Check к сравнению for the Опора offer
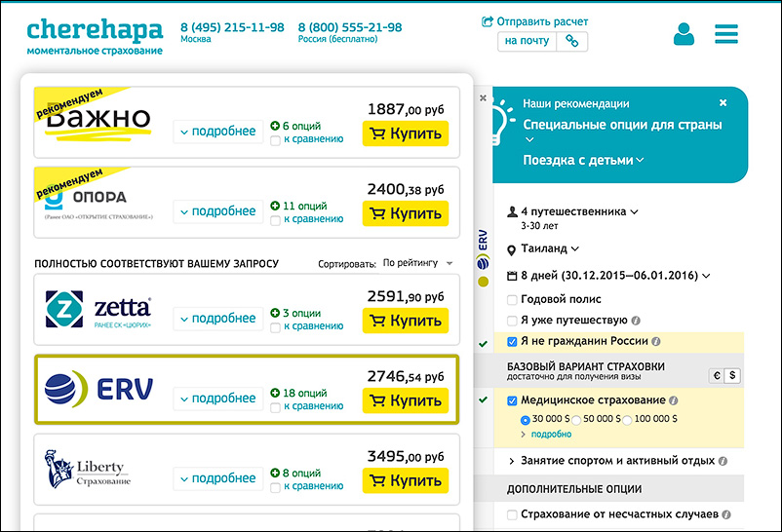The width and height of the screenshot is (782, 532). point(275,221)
